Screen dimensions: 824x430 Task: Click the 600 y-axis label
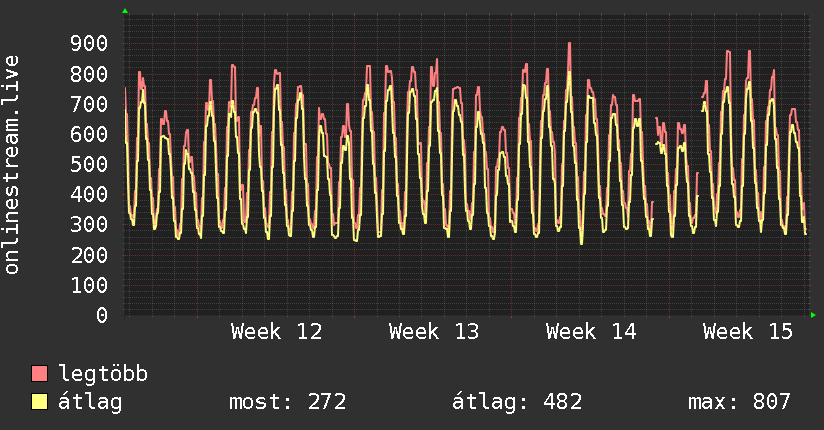coord(89,134)
